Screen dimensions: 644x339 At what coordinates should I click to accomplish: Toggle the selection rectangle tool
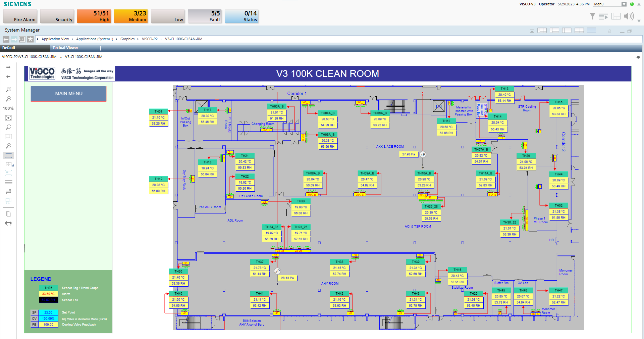point(8,155)
